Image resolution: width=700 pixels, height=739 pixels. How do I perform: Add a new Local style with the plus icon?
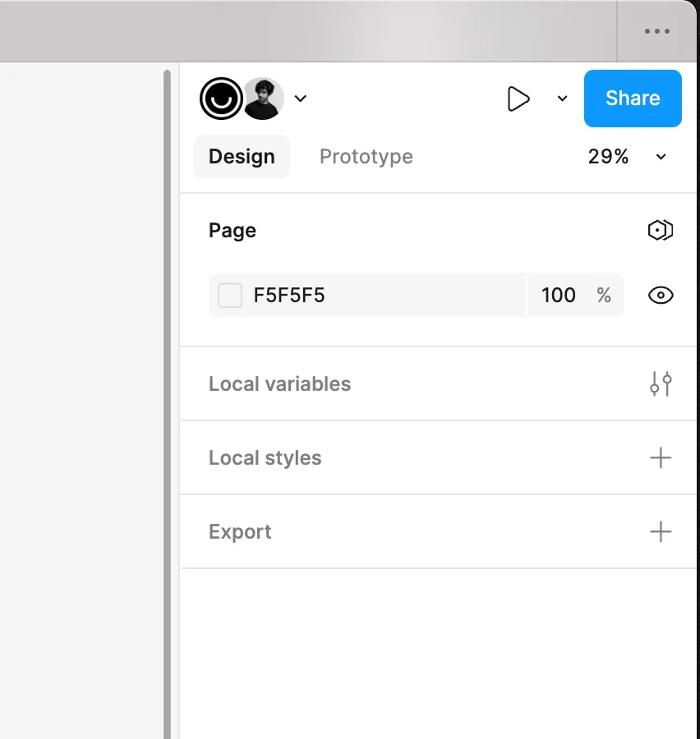(661, 457)
